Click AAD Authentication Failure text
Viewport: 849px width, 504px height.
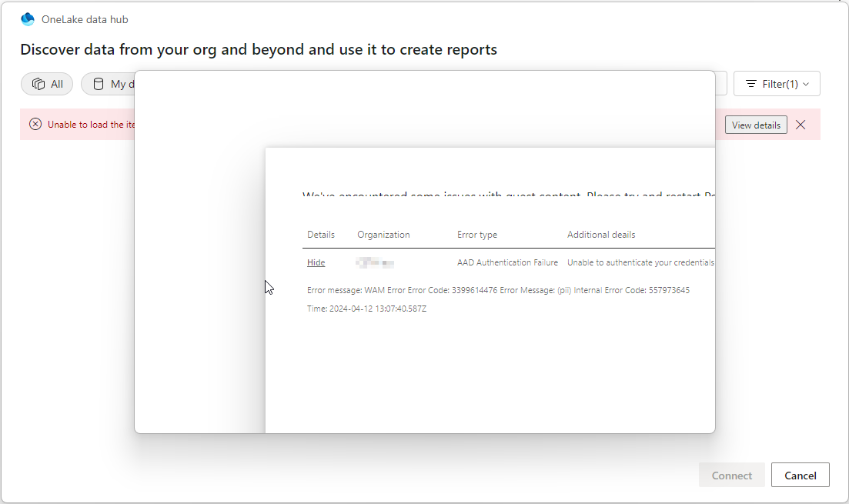[507, 262]
